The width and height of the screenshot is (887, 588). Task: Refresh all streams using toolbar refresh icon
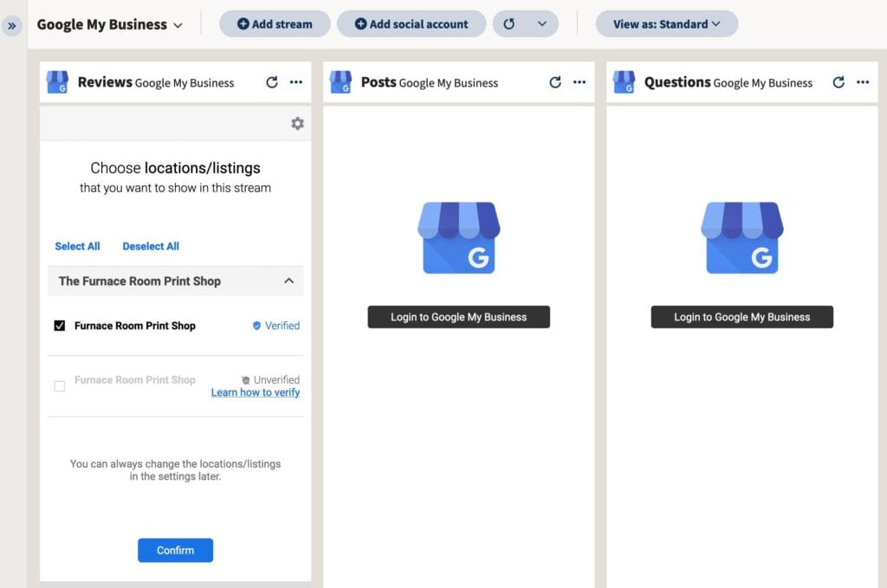(509, 23)
